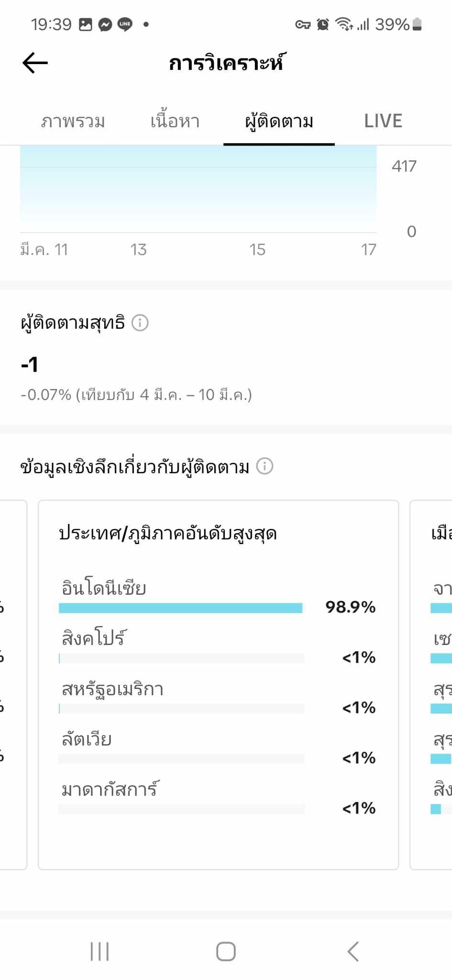Image resolution: width=452 pixels, height=980 pixels.
Task: Tap the สิงคโปร์ country bar
Action: [x=182, y=658]
